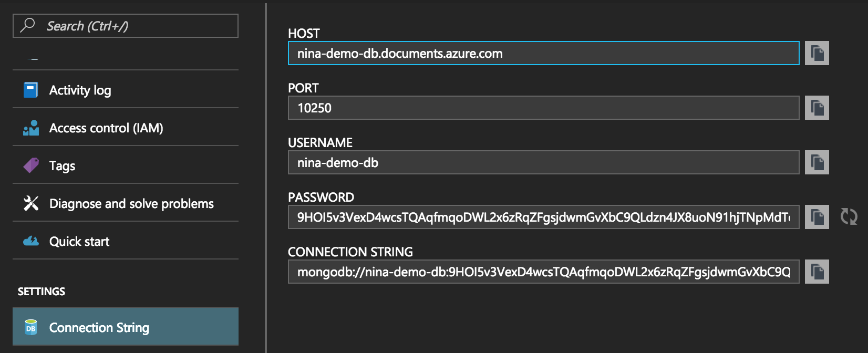Click the Activity log book icon
Viewport: 868px width, 353px height.
click(x=31, y=90)
